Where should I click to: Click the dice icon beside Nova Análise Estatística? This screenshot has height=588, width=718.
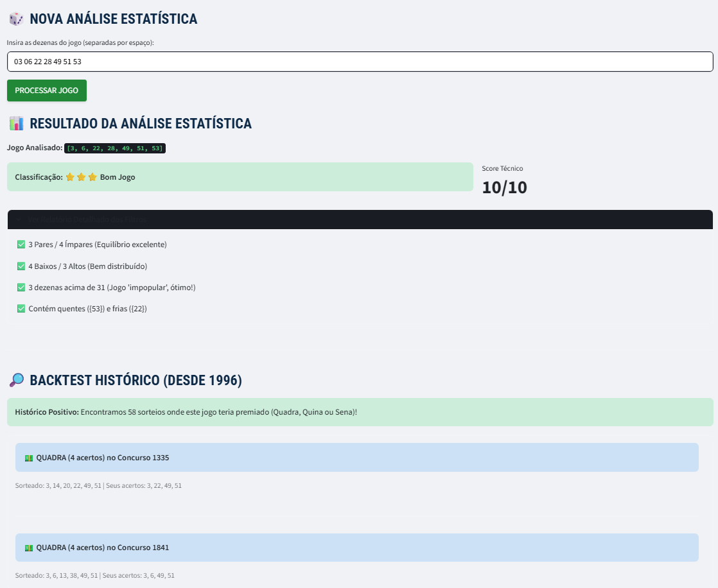click(x=17, y=19)
